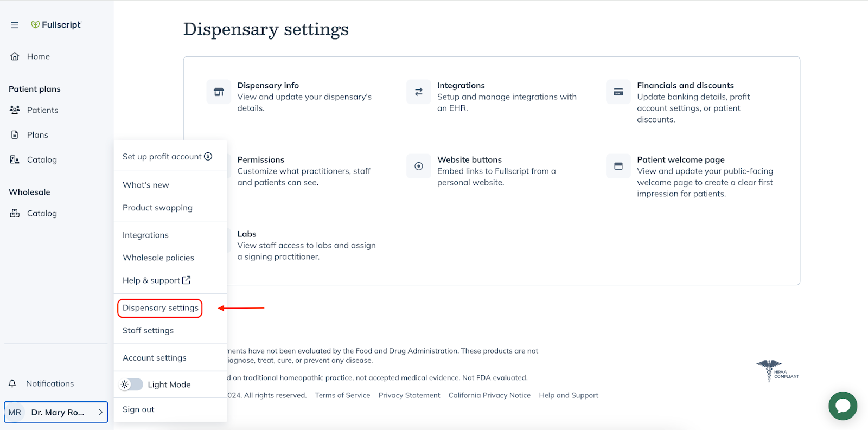Click the Integrations arrows icon
This screenshot has width=868, height=430.
click(418, 92)
